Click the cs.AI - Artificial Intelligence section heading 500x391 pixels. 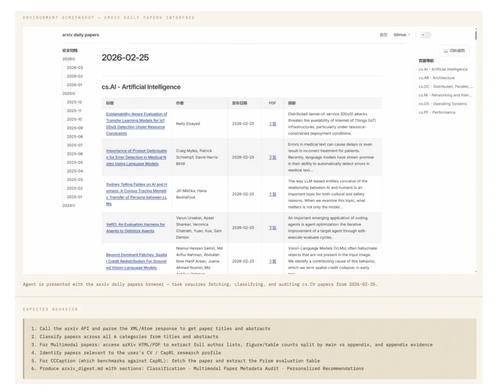coord(141,87)
